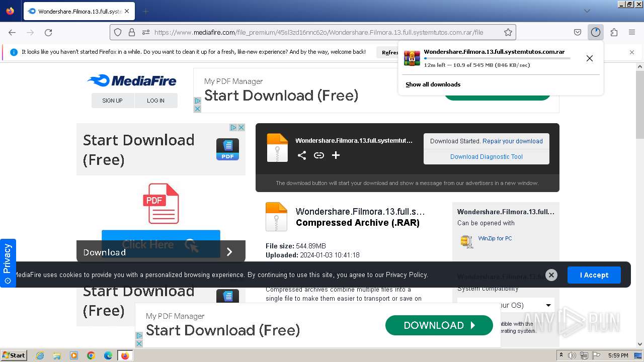Screen dimensions: 644x362
Task: Click the scrollbar down arrow
Action: tap(640, 344)
